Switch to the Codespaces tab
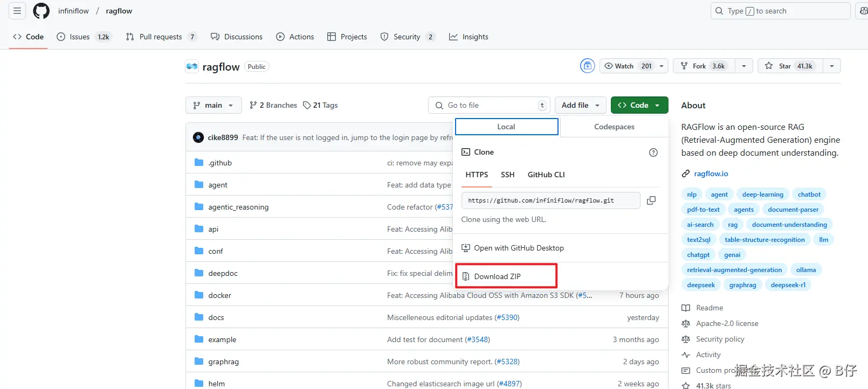The image size is (868, 389). point(614,127)
